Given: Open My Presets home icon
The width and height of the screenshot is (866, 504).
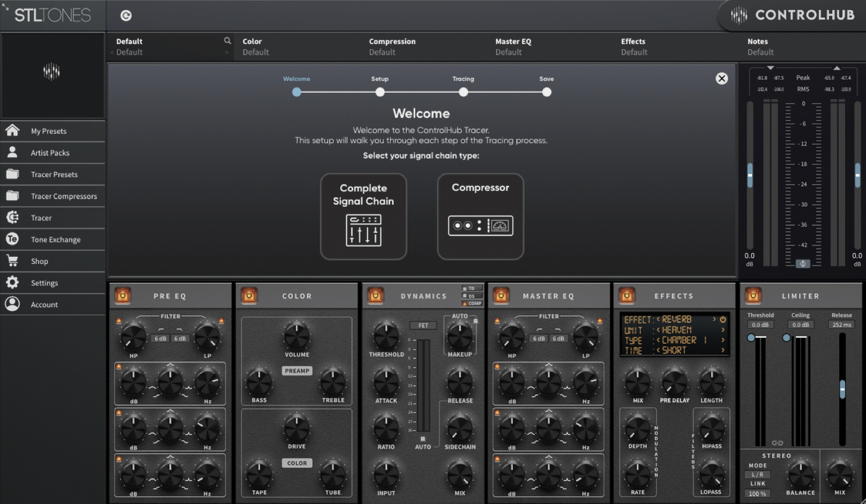Looking at the screenshot, I should pos(12,130).
